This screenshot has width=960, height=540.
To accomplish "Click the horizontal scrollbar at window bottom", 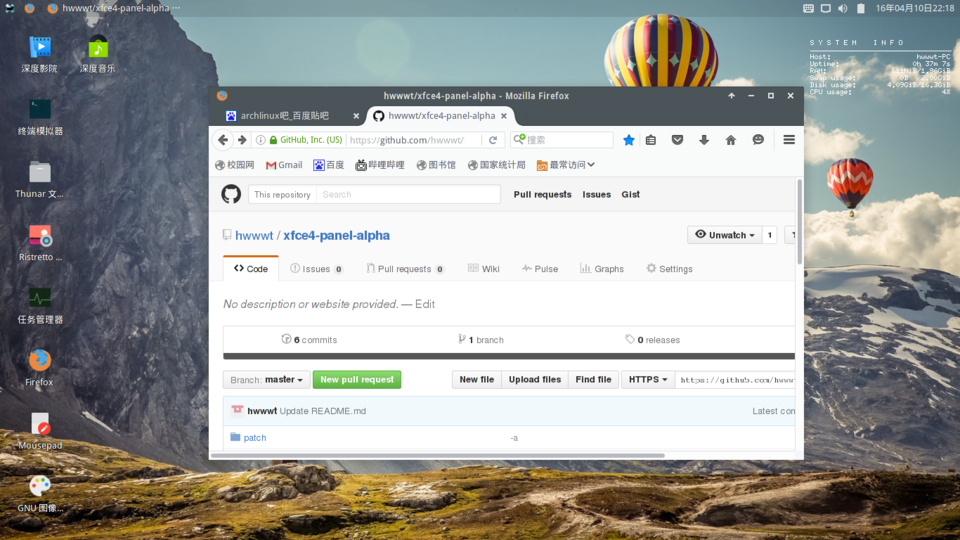I will (438, 456).
